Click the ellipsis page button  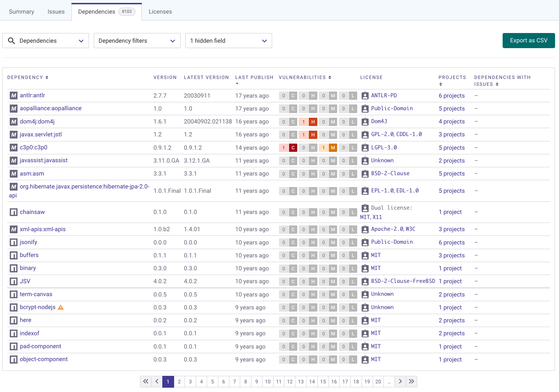click(x=389, y=381)
